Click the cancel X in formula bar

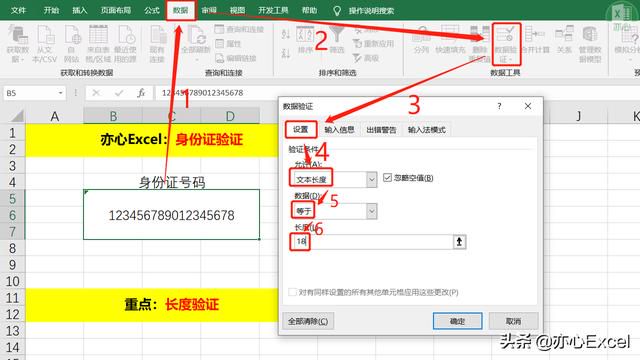[96, 93]
